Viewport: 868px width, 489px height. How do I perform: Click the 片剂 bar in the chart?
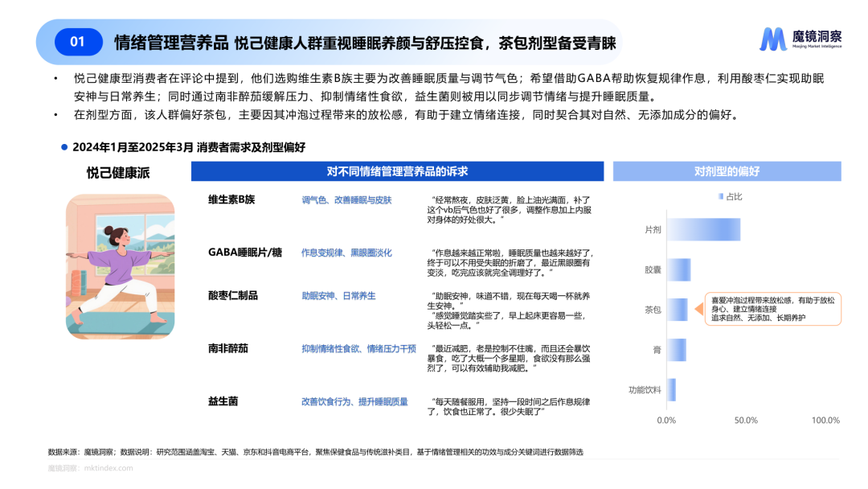[x=703, y=230]
